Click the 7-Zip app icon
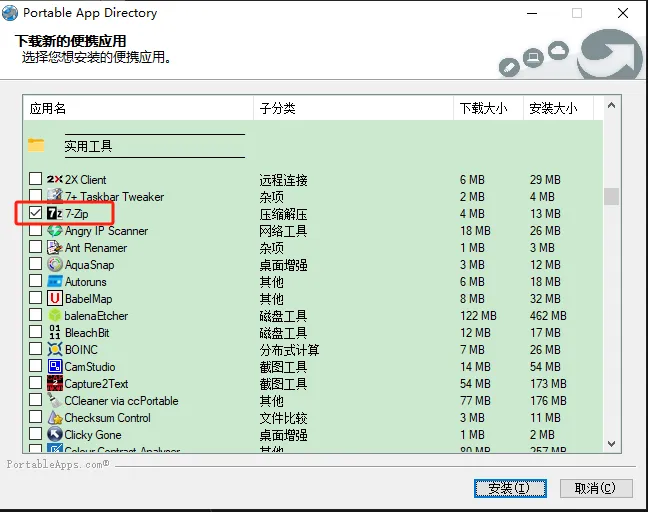The height and width of the screenshot is (512, 648). pyautogui.click(x=55, y=213)
